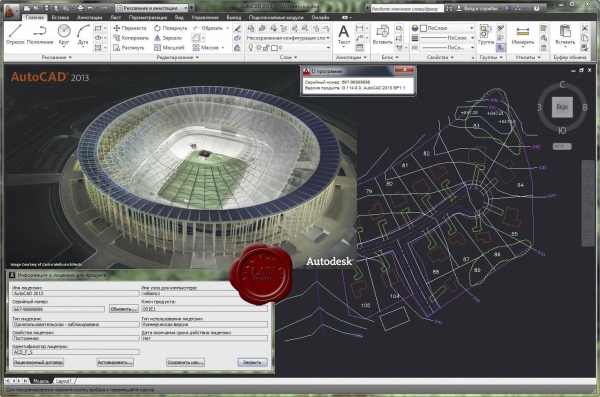Open the Управление ribbon tab
600x397 pixels.
click(205, 17)
